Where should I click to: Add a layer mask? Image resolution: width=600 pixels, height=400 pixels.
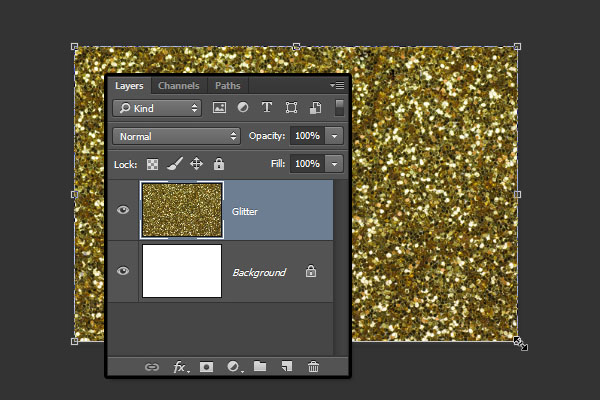tap(206, 367)
